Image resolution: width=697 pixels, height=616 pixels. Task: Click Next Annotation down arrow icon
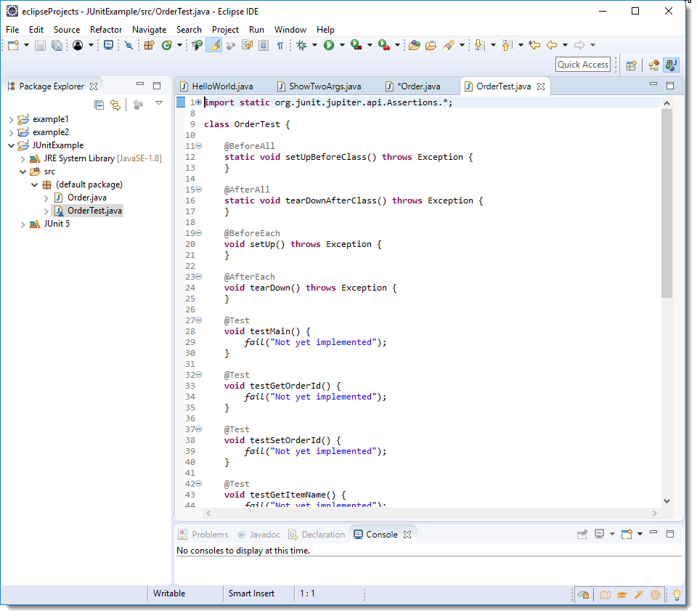[479, 45]
